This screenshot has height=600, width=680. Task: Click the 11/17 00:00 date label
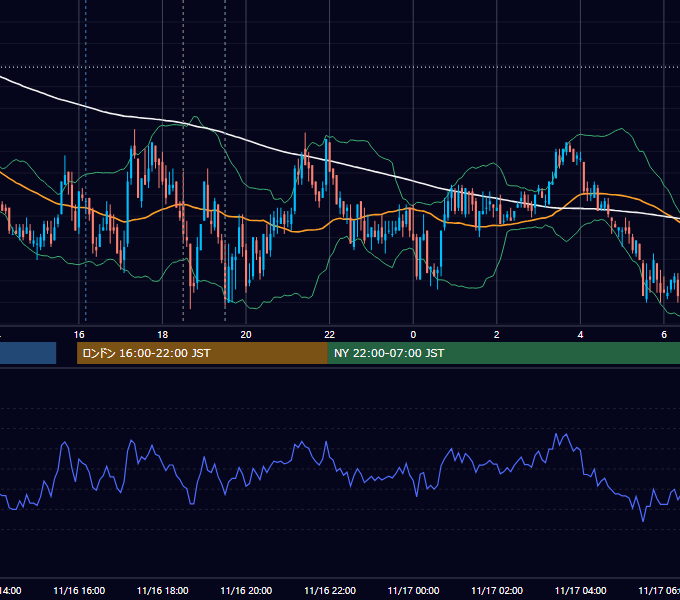[413, 590]
